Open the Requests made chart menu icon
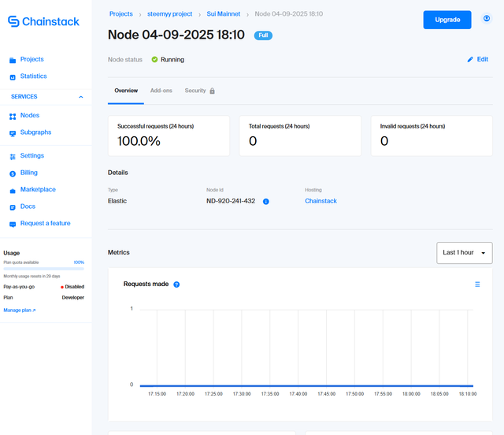 [477, 284]
